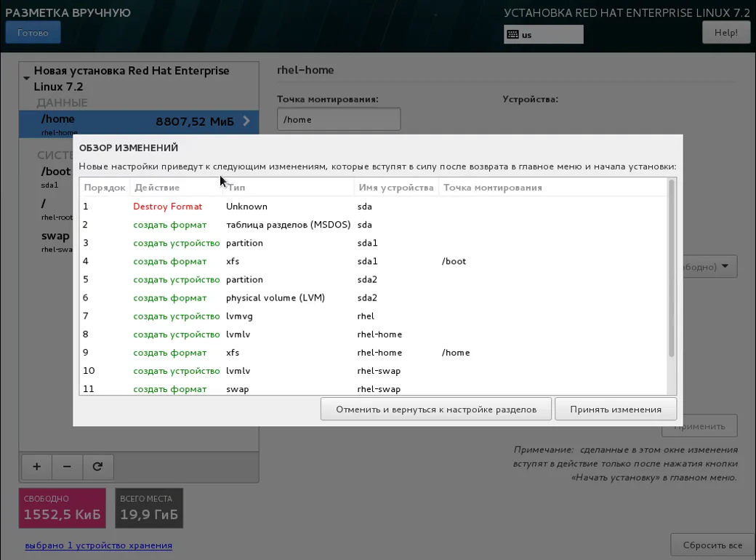This screenshot has width=756, height=560.
Task: Click the minus icon to remove mount point
Action: click(x=67, y=466)
